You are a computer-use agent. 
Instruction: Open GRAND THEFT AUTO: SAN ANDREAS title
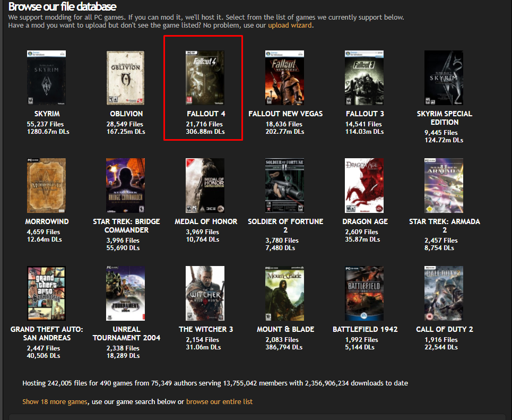pos(47,333)
